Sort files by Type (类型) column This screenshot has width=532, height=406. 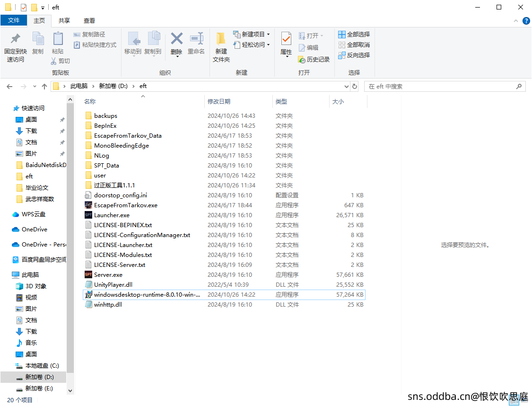(x=281, y=101)
